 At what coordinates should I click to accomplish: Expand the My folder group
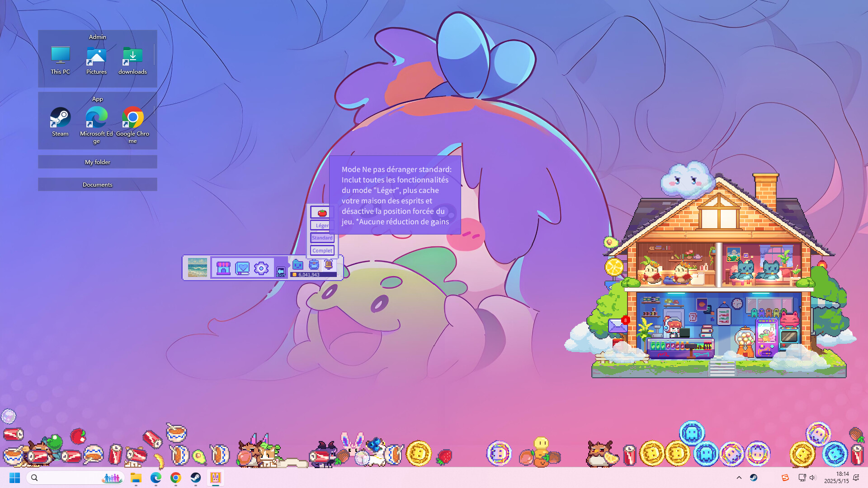point(98,162)
